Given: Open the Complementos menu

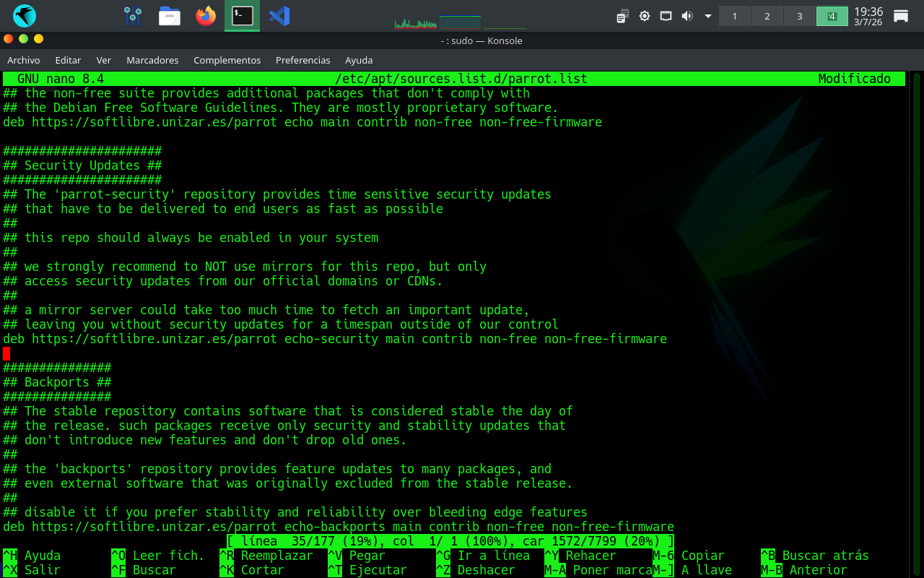Looking at the screenshot, I should coord(227,60).
